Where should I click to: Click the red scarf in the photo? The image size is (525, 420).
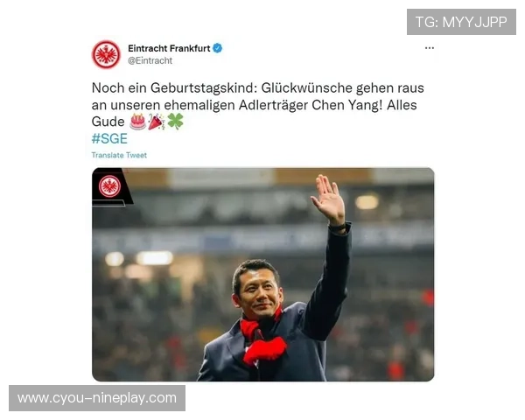point(262,337)
